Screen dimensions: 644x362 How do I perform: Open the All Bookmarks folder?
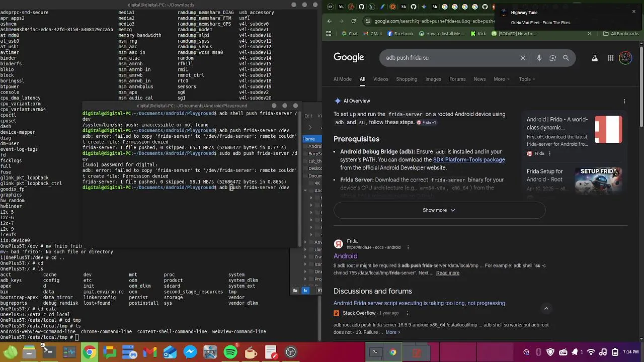click(620, 34)
